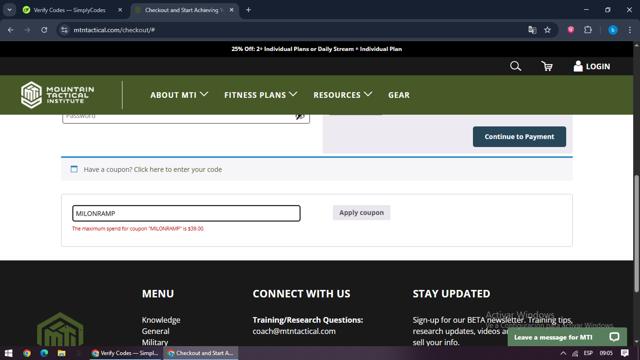Open the site search magnifier icon
The width and height of the screenshot is (640, 360).
[515, 66]
